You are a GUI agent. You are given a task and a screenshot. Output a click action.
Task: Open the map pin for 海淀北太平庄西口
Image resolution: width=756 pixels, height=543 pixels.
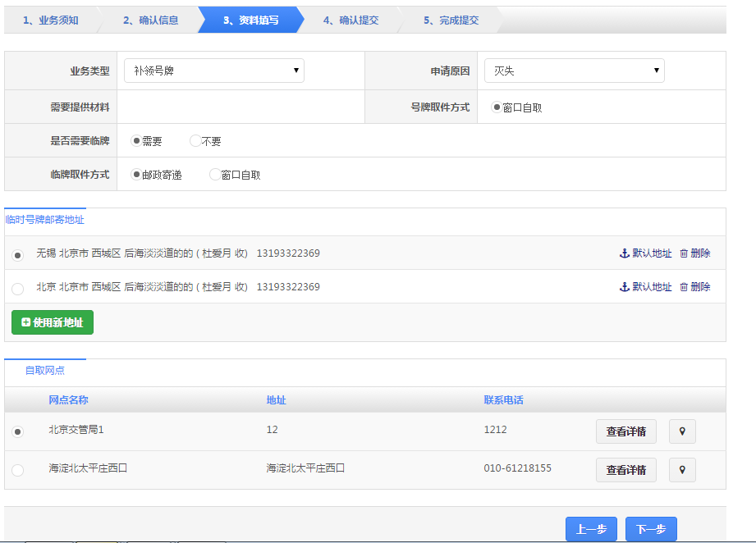tap(682, 470)
